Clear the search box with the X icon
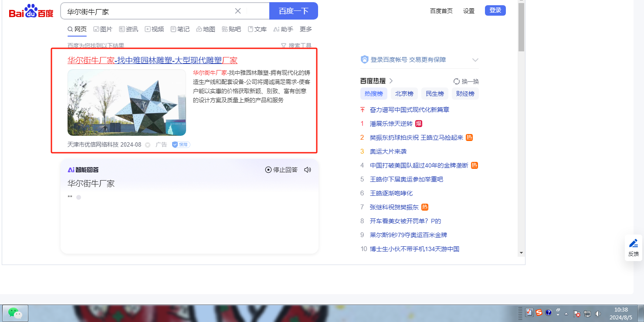Image resolution: width=644 pixels, height=322 pixels. pyautogui.click(x=238, y=11)
